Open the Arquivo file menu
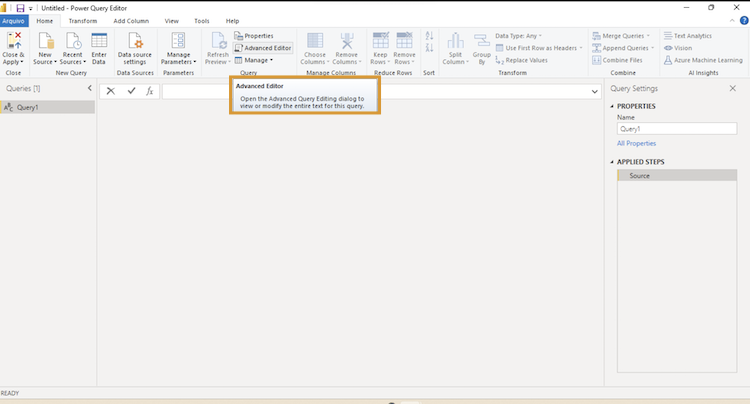 point(13,21)
